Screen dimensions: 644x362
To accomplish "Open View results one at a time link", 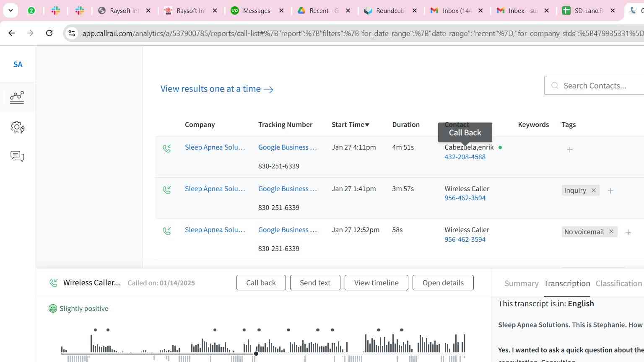I will point(217,89).
